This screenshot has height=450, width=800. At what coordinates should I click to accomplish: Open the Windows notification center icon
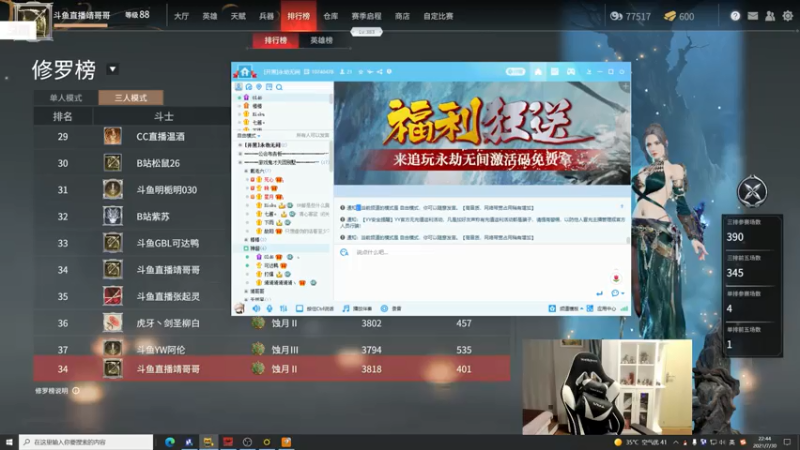(x=787, y=442)
